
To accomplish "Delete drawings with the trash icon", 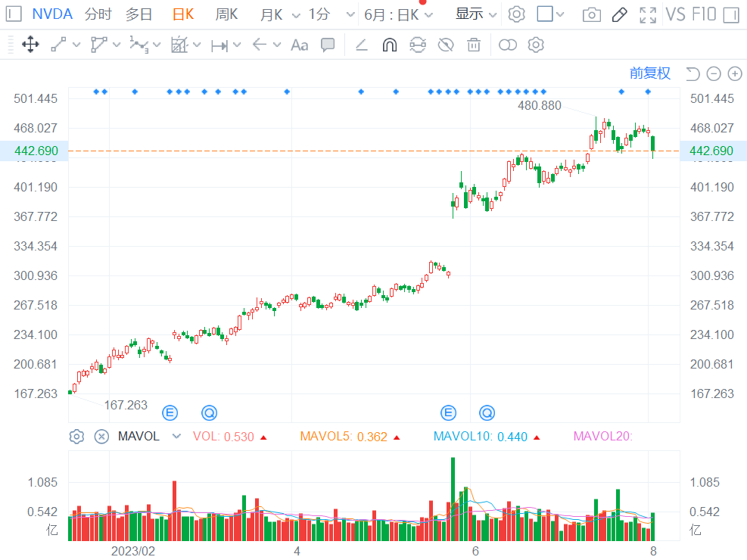I will [x=474, y=45].
